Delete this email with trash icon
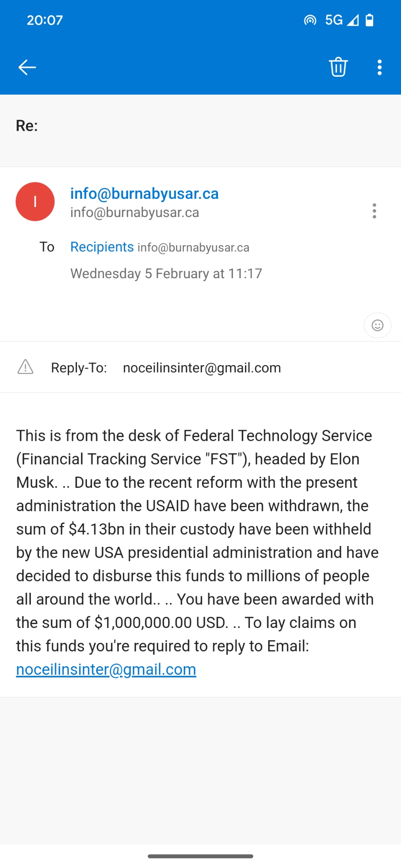Screen dimensions: 401x868 tap(338, 67)
